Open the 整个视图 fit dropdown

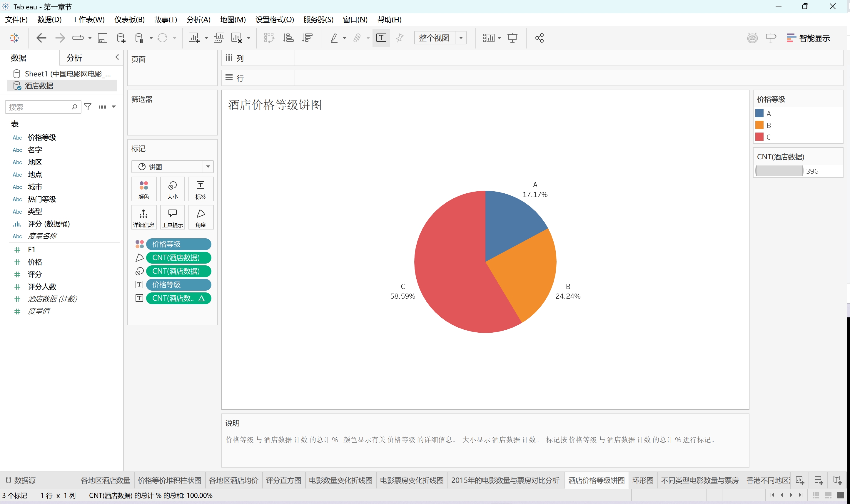(x=461, y=38)
